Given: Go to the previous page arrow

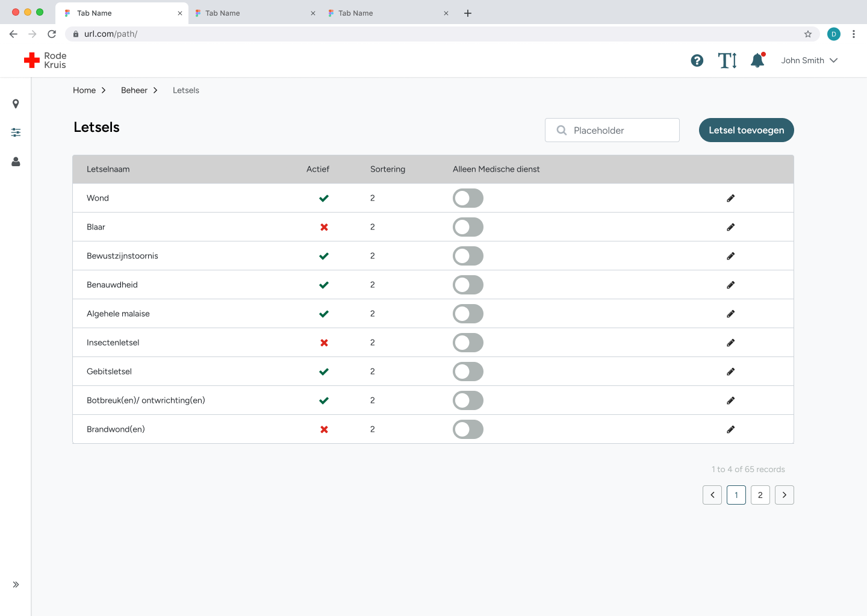Looking at the screenshot, I should click(x=712, y=495).
